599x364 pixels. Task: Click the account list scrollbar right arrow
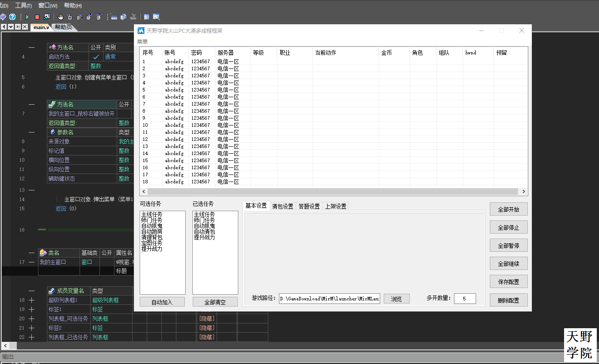(x=524, y=192)
